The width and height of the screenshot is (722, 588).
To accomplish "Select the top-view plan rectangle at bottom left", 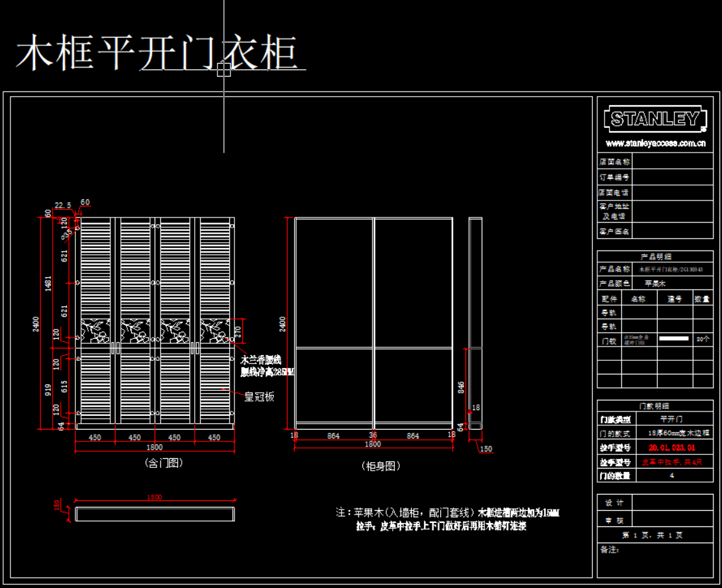I will click(x=155, y=514).
